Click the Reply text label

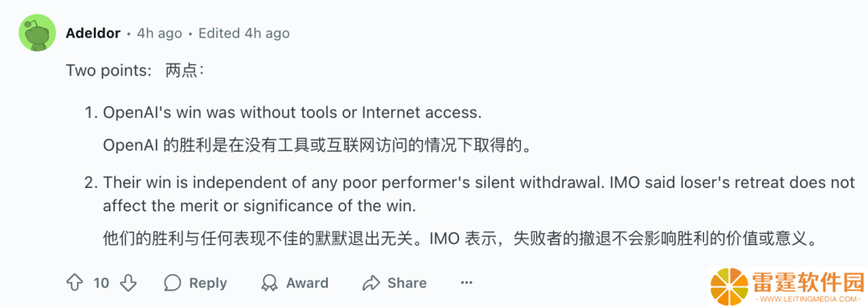pos(208,283)
